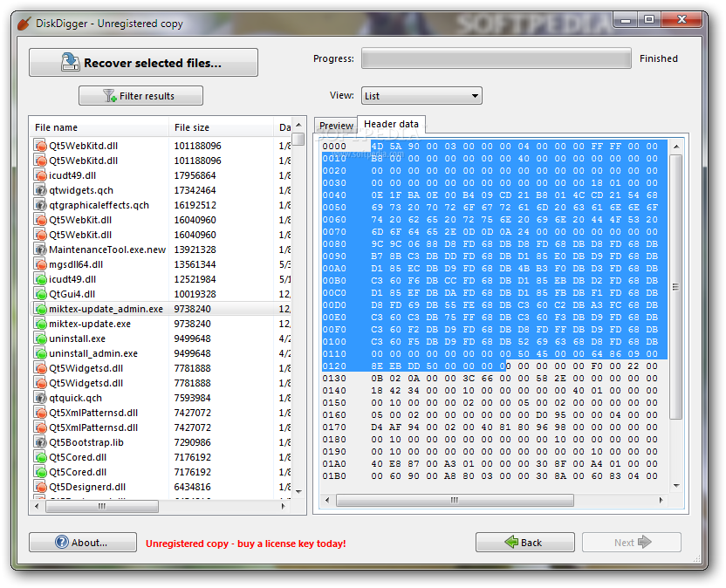Click the green icon of uninstall_admin.exe
This screenshot has width=726, height=588.
point(41,353)
